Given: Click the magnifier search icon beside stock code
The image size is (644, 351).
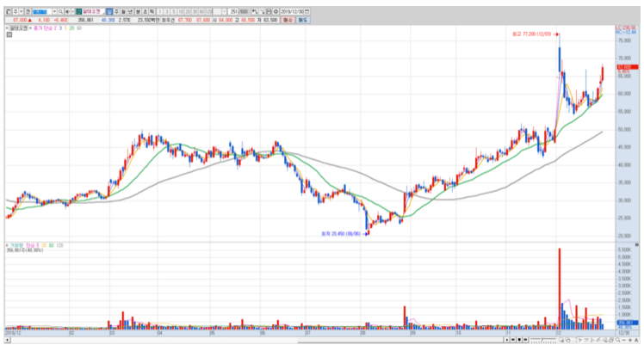Looking at the screenshot, I should click(60, 11).
